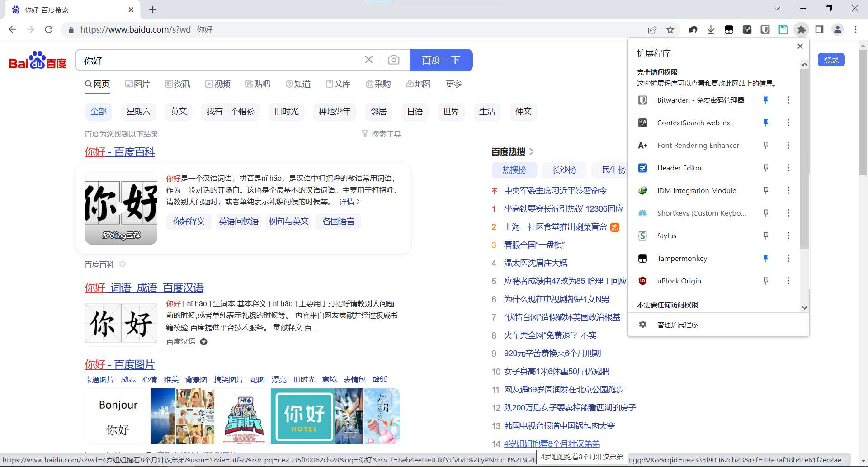This screenshot has height=467, width=868.
Task: Click the extensions popup scrollbar
Action: point(804,158)
